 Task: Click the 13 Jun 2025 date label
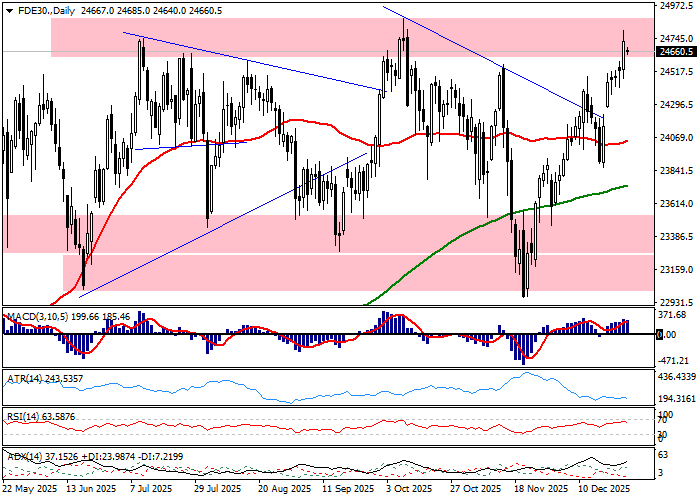(x=91, y=490)
